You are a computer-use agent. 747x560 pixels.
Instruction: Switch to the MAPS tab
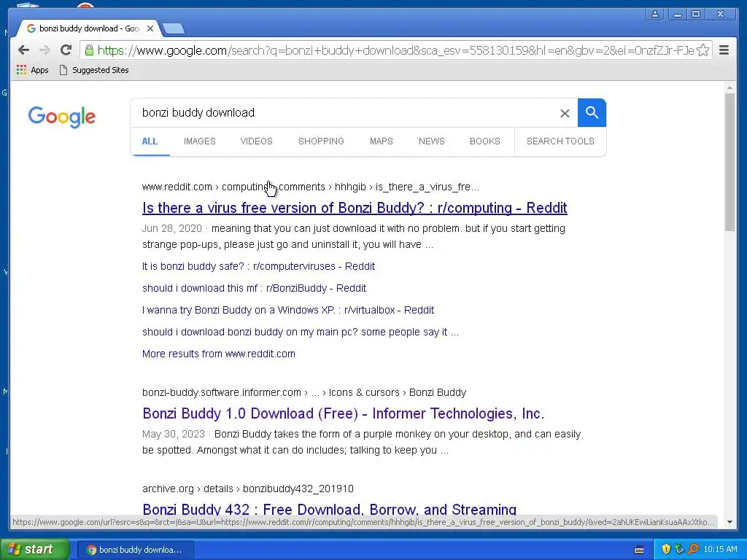[x=381, y=141]
